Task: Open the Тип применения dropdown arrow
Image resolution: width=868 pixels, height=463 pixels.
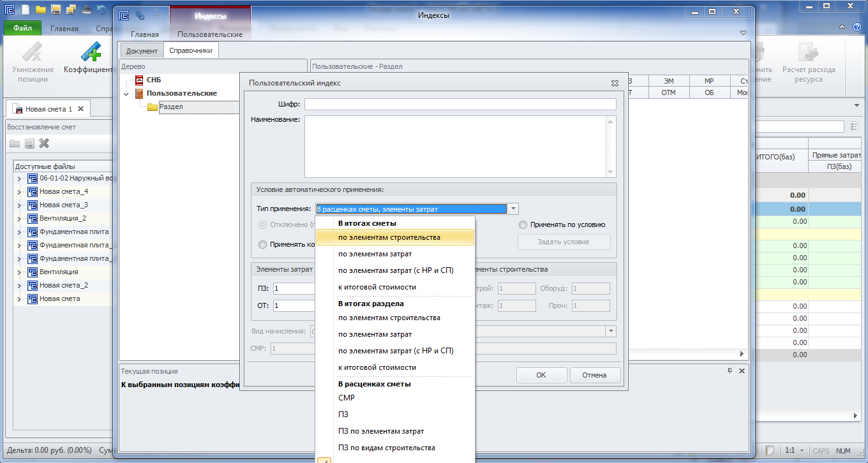Action: point(514,209)
